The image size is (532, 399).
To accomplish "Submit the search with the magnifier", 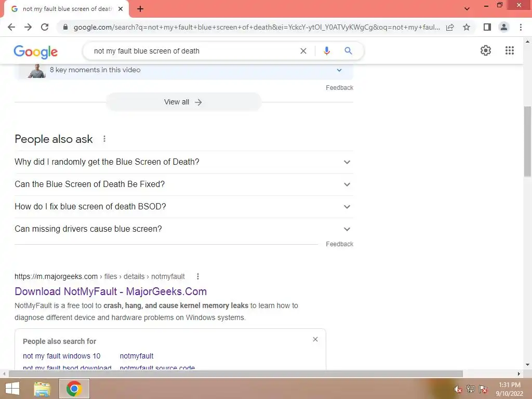I will tap(348, 51).
